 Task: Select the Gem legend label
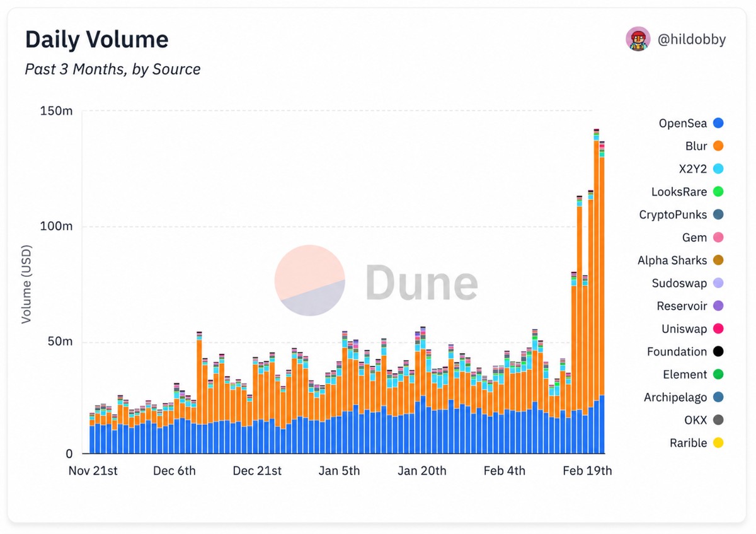click(x=695, y=238)
